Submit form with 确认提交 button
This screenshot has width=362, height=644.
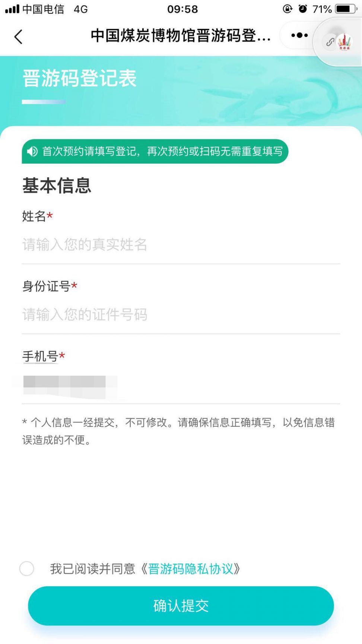tap(181, 606)
